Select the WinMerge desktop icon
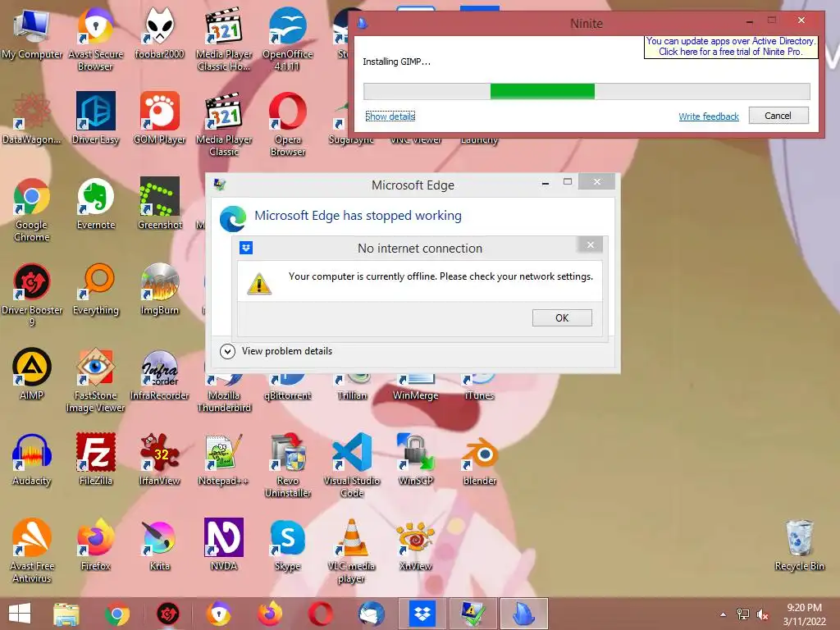 [x=416, y=387]
